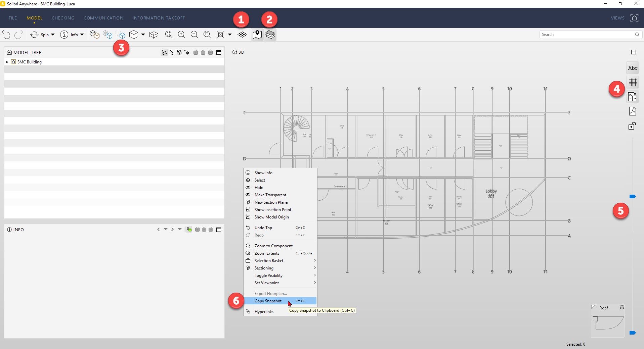
Task: Click the fullscreen capture icon beside VIEWS
Action: (x=634, y=18)
